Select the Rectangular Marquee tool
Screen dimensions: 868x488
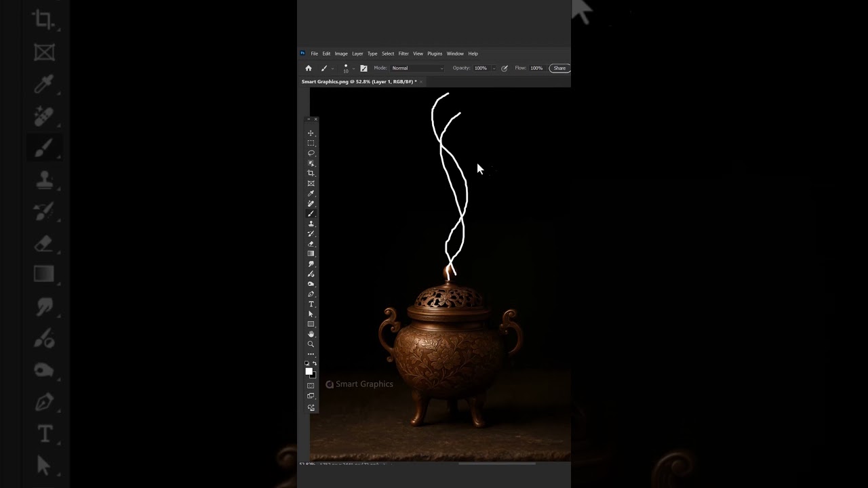point(311,143)
